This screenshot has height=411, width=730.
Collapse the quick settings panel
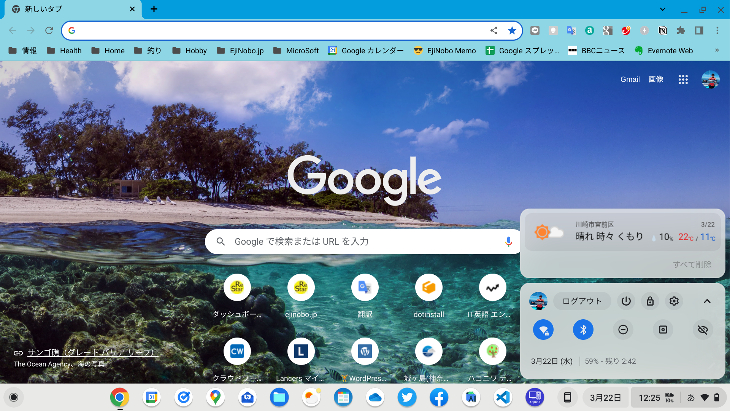tap(707, 301)
